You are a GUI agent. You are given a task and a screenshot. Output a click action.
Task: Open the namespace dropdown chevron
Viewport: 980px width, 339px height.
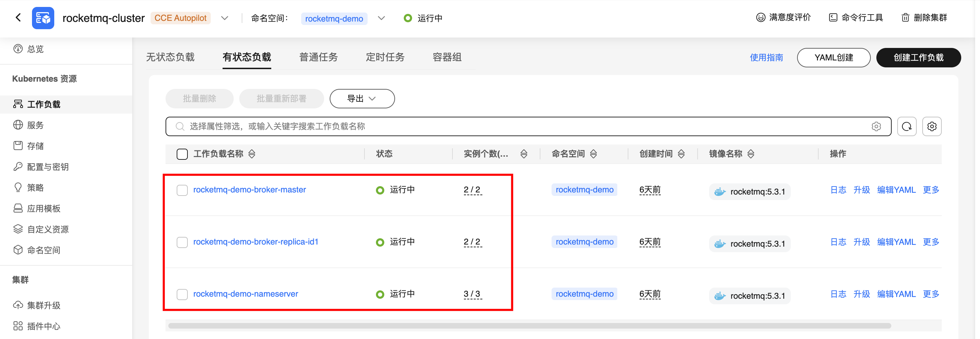(x=381, y=18)
